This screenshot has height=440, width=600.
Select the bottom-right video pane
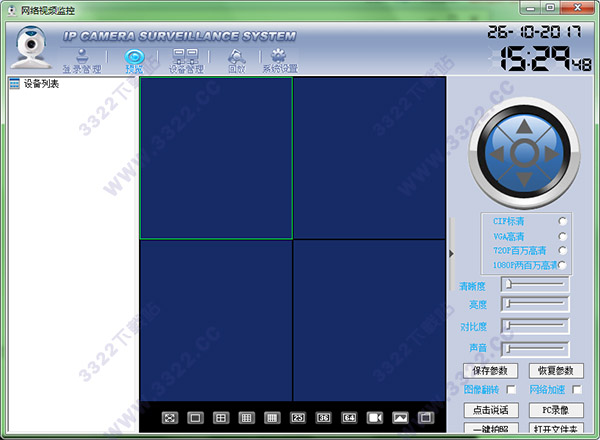[369, 321]
